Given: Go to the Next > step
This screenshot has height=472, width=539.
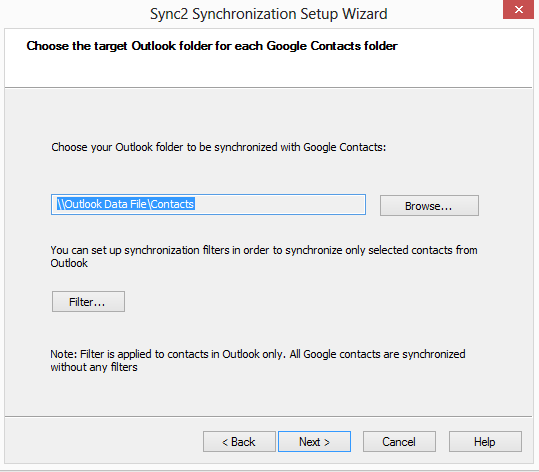Looking at the screenshot, I should coord(314,441).
